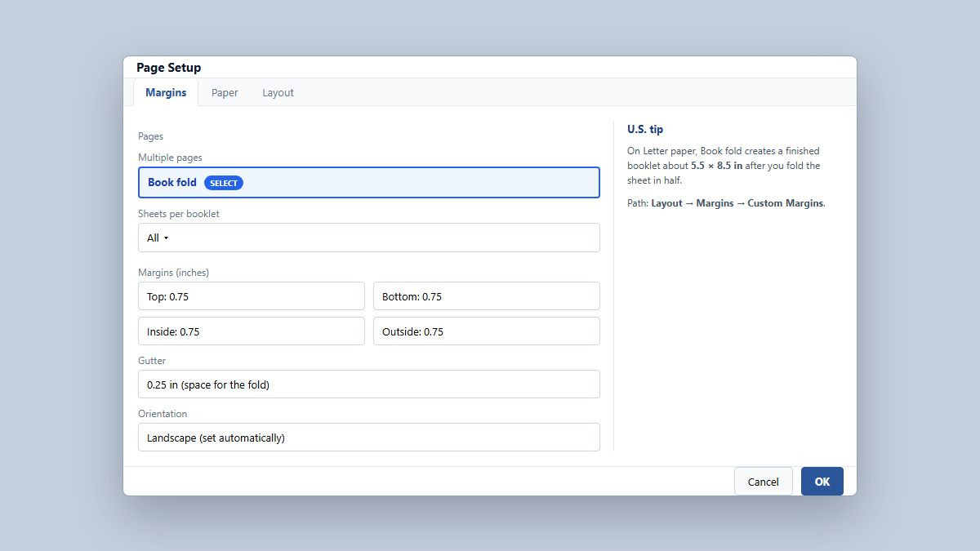Screen dimensions: 980x551
Task: Click the Pages section label
Action: tap(151, 136)
